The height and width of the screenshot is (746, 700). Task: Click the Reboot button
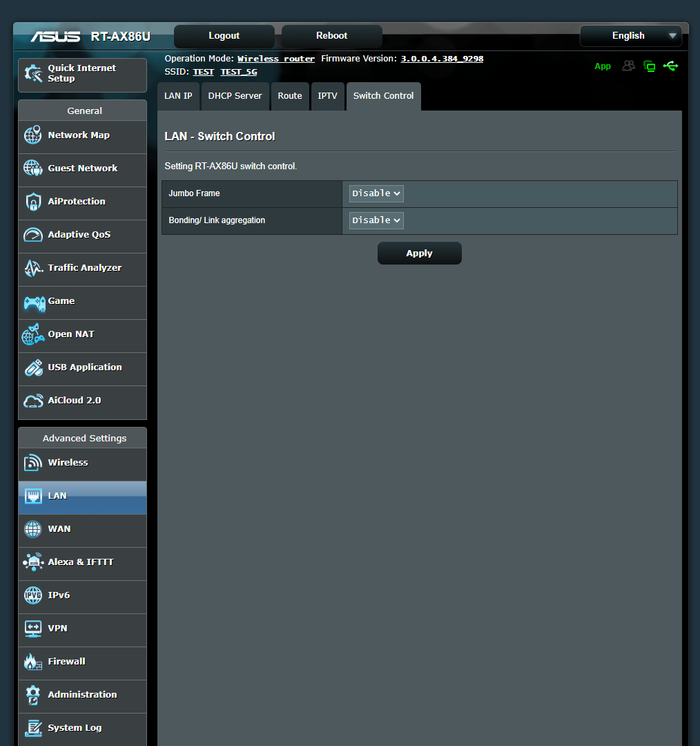332,36
